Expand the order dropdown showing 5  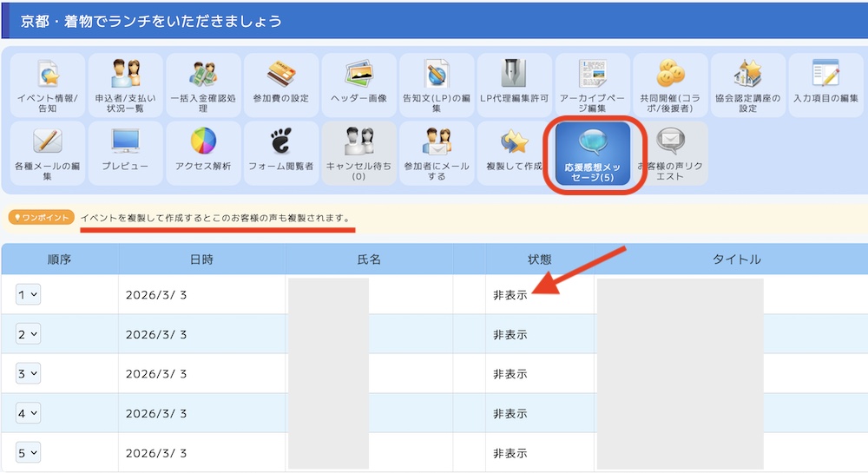coord(28,453)
